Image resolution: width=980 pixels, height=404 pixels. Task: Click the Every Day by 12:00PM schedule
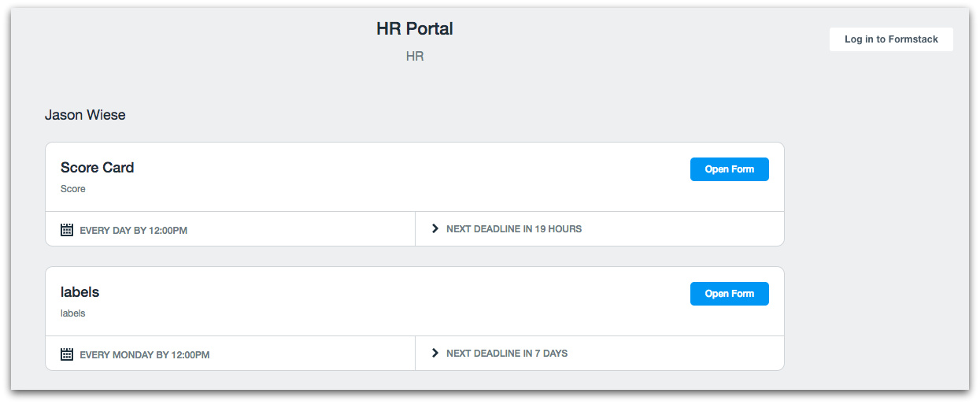[133, 231]
